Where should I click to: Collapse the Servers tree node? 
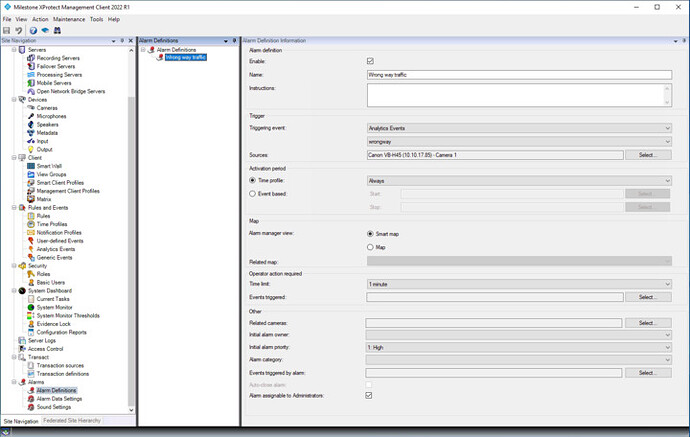click(15, 49)
